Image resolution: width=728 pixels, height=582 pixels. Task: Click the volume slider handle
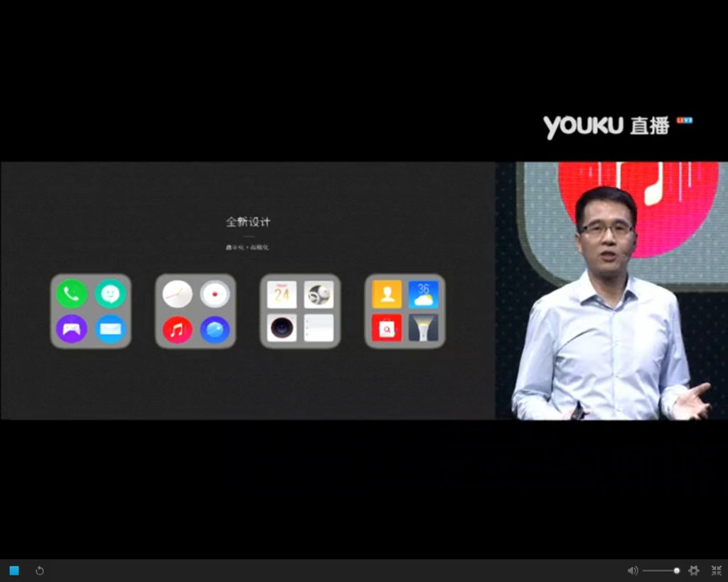(676, 571)
